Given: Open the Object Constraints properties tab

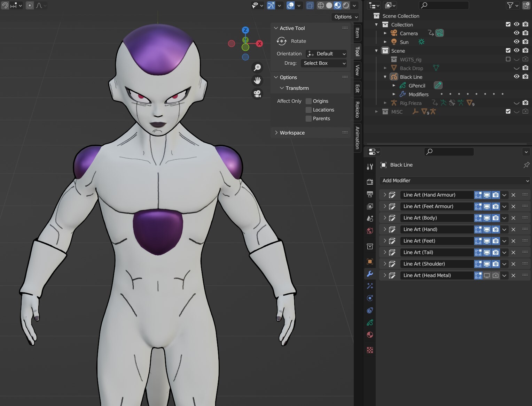Looking at the screenshot, I should coord(370,310).
